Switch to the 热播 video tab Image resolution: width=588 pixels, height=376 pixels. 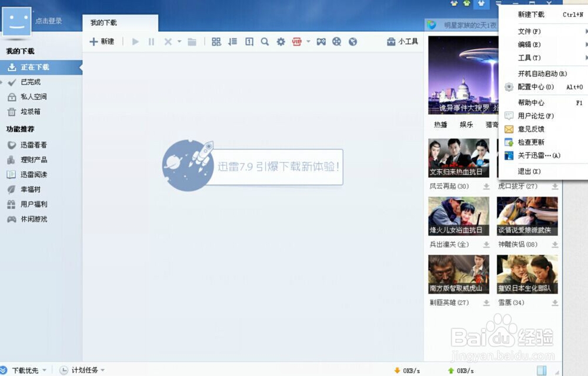click(440, 125)
